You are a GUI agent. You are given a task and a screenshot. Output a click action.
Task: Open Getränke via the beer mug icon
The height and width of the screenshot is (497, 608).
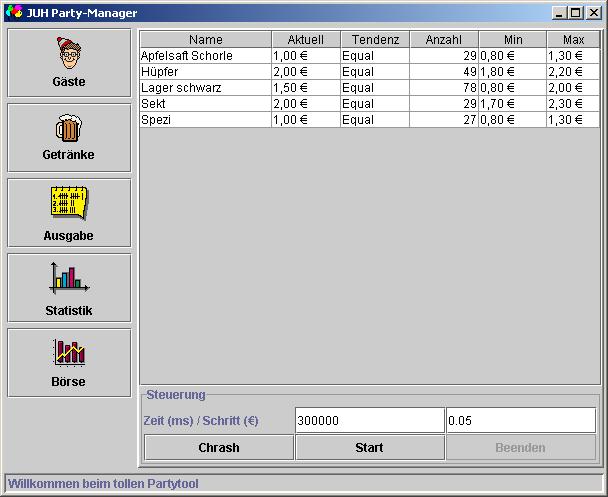[69, 138]
